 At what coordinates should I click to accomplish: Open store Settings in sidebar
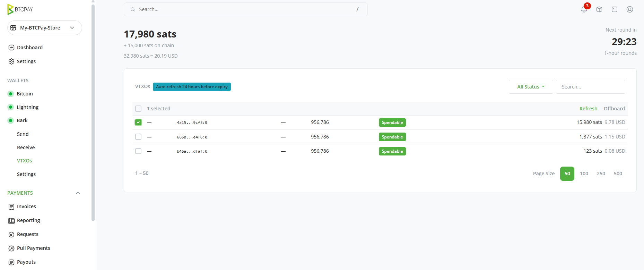pos(26,61)
